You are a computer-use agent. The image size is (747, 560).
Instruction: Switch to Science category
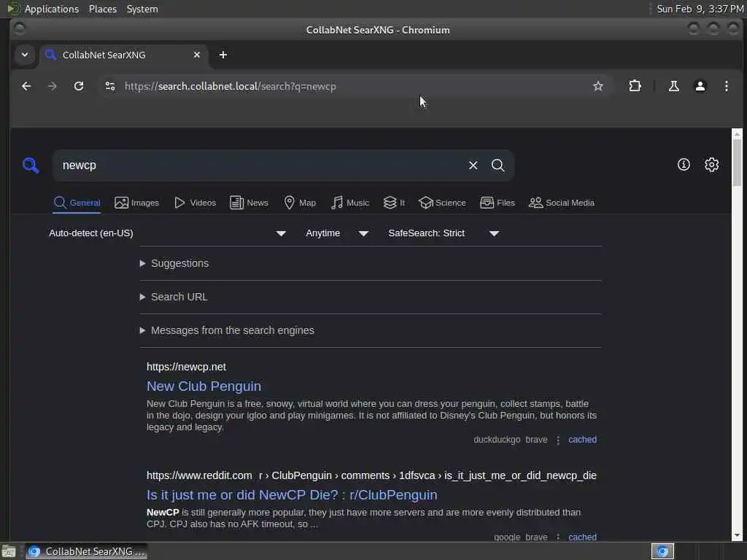coord(442,203)
